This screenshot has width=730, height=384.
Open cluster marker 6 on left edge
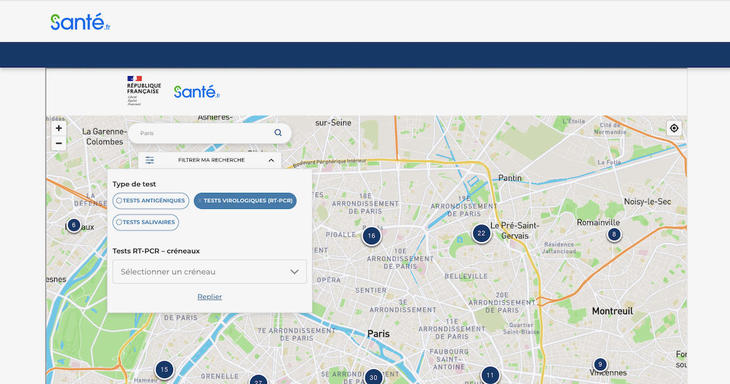click(x=74, y=225)
